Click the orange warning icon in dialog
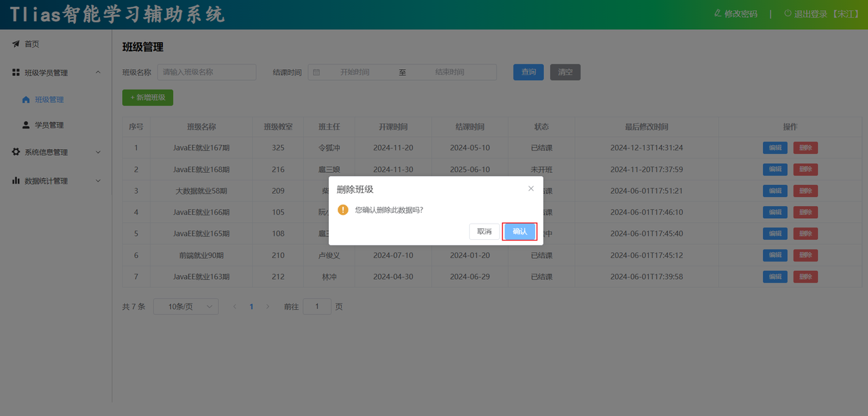The height and width of the screenshot is (416, 868). (343, 210)
